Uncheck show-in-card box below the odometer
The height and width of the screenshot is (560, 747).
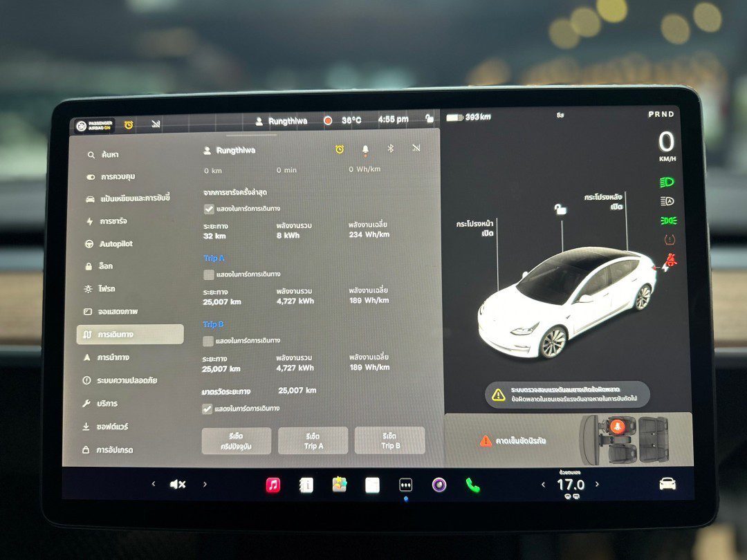click(207, 409)
